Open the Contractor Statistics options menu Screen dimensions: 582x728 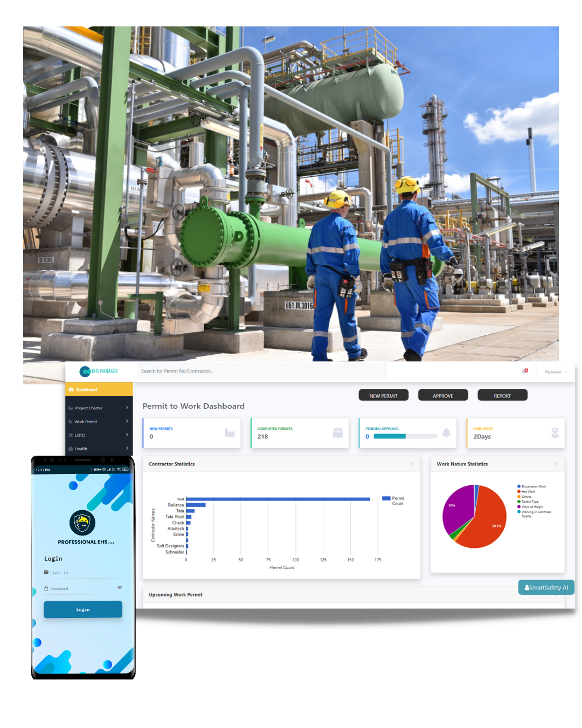coord(412,464)
